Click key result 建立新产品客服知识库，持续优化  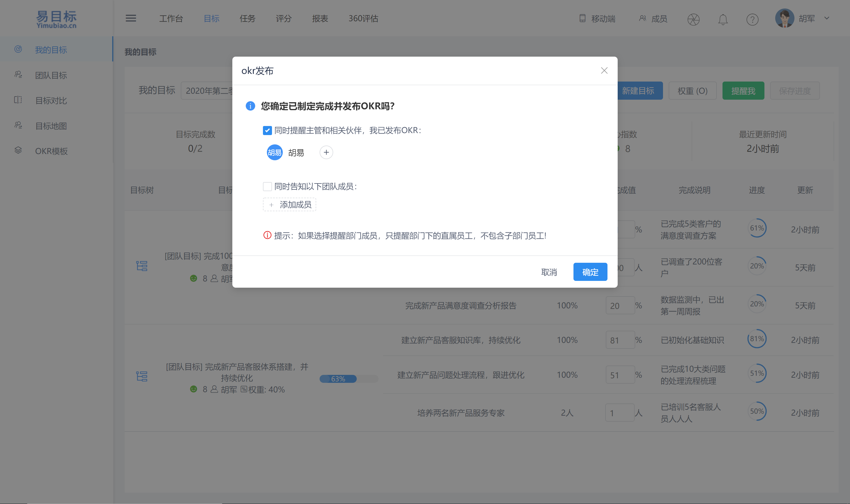point(460,340)
